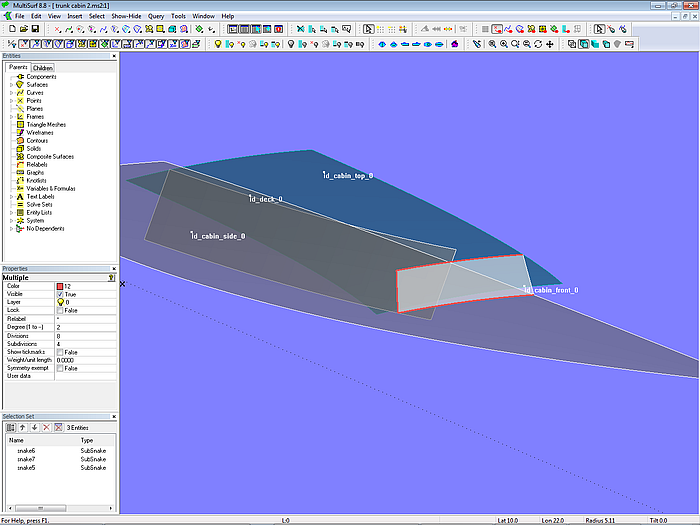Click the Name column header

[17, 440]
